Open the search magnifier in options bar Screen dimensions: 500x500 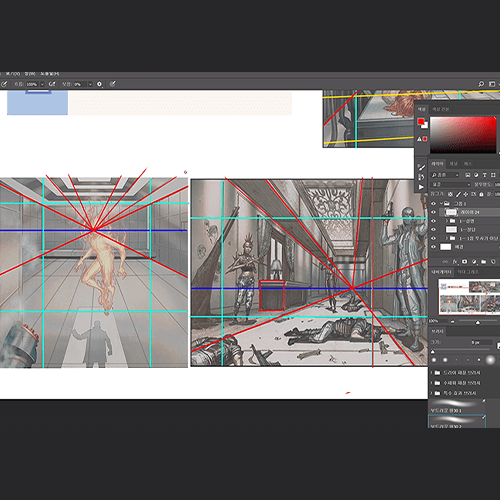click(x=481, y=84)
